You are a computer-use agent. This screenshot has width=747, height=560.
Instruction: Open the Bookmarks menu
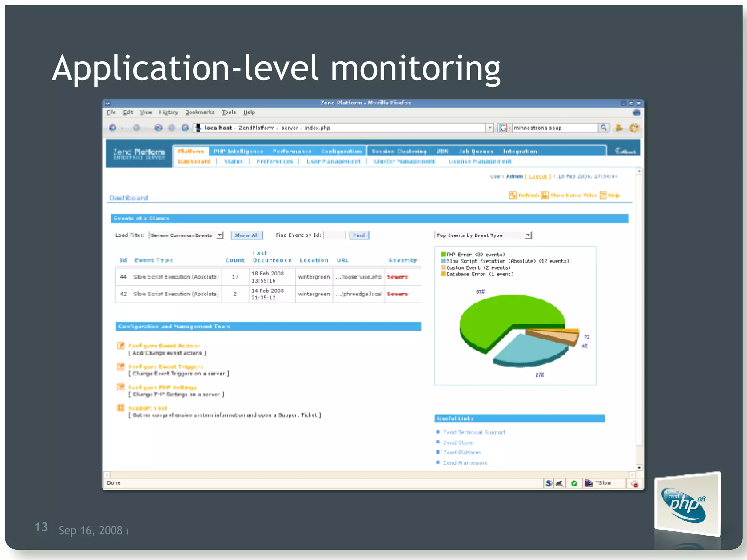pyautogui.click(x=200, y=112)
